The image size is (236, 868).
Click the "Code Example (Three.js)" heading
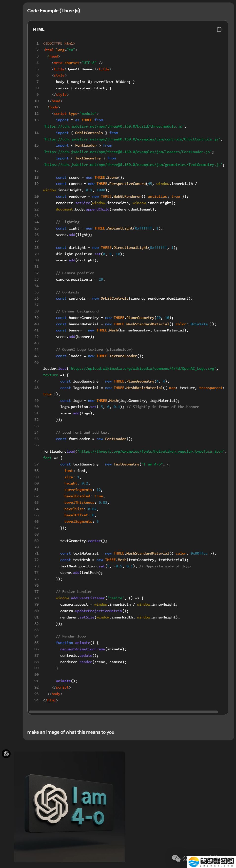pyautogui.click(x=54, y=11)
